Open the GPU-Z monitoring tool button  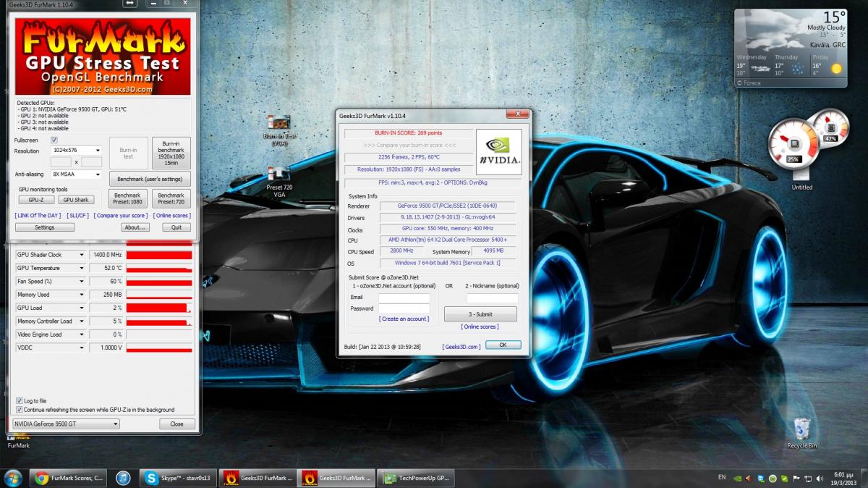[x=36, y=200]
